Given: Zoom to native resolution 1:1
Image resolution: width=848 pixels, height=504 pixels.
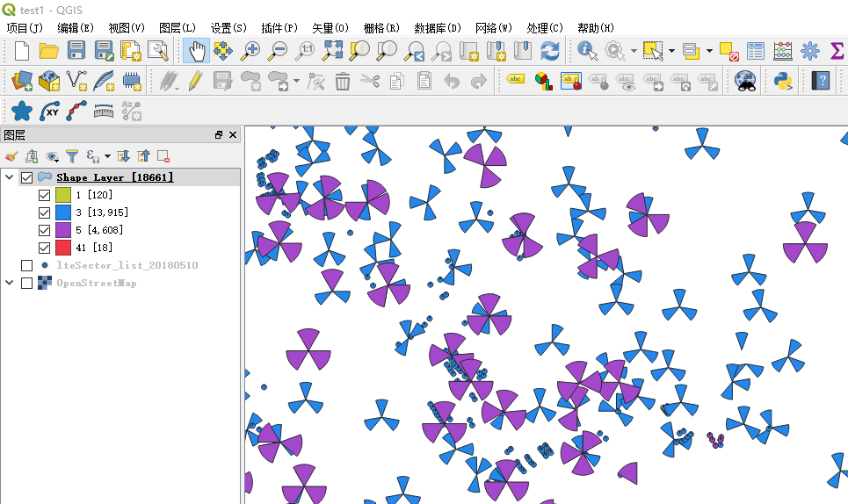Looking at the screenshot, I should pyautogui.click(x=305, y=51).
